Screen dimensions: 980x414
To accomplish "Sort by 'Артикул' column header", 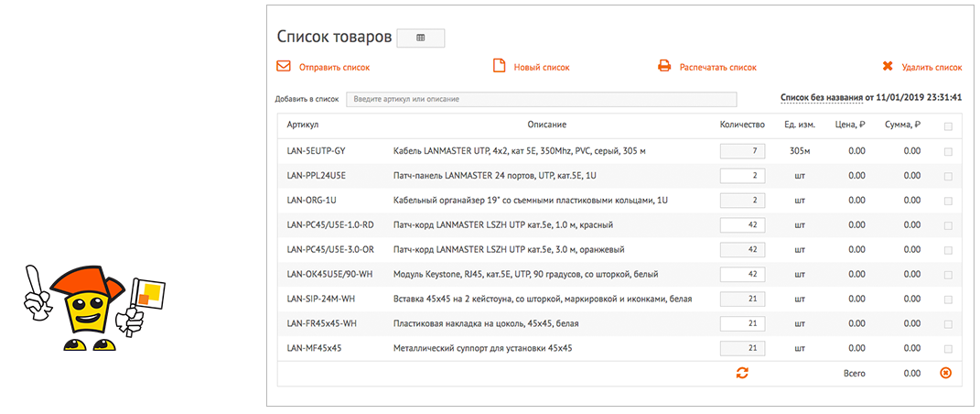I will tap(302, 125).
